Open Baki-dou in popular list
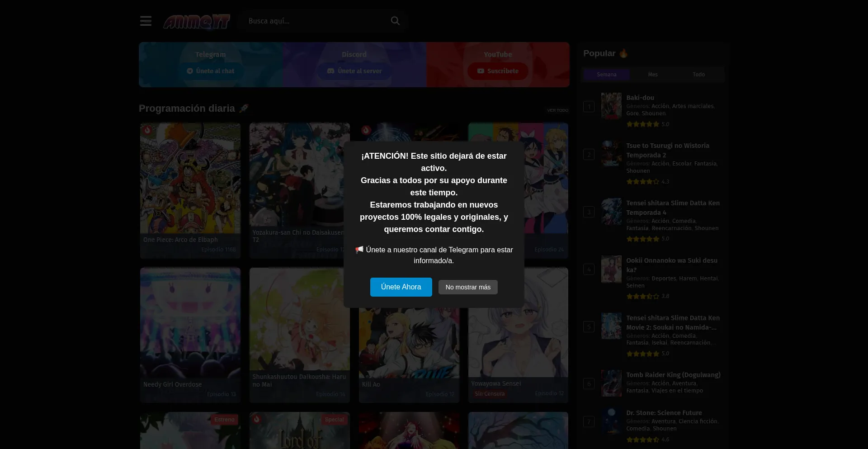The image size is (868, 449). point(640,98)
